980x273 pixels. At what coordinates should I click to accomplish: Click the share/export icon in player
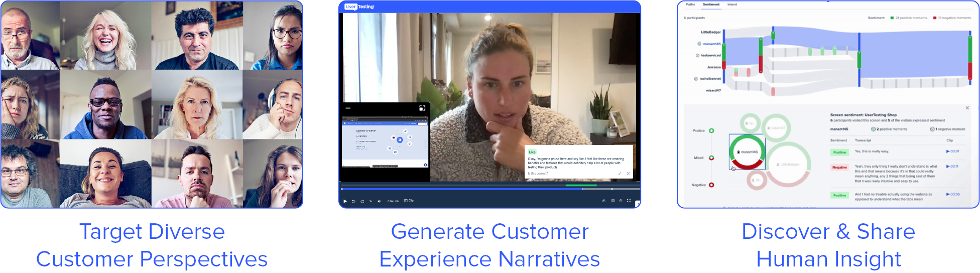621,201
